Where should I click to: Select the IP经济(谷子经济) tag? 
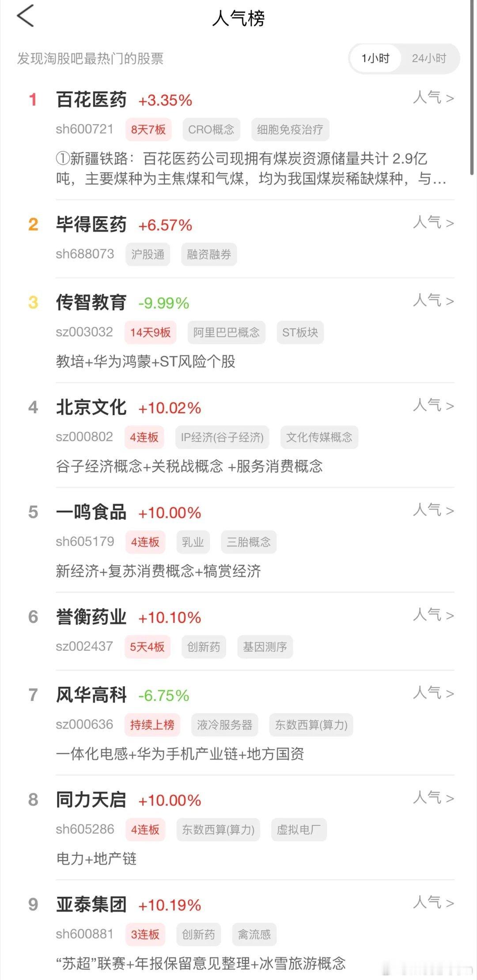click(222, 437)
